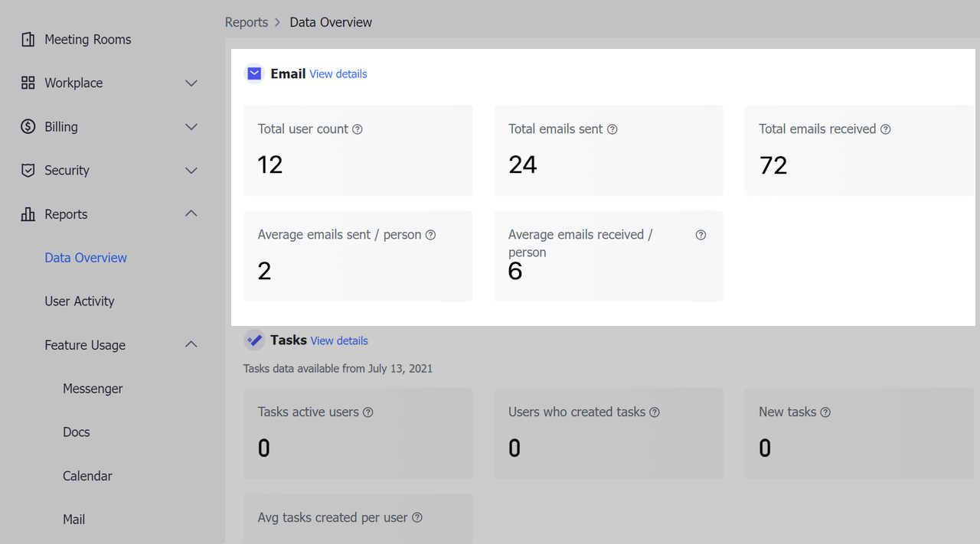Open Tasks View details link
Image resolution: width=980 pixels, height=544 pixels.
click(x=339, y=341)
